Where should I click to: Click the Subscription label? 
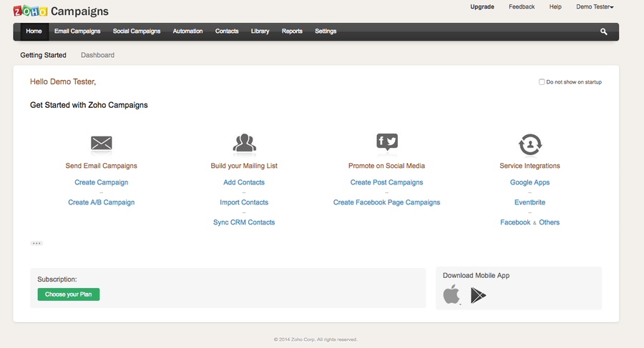57,279
